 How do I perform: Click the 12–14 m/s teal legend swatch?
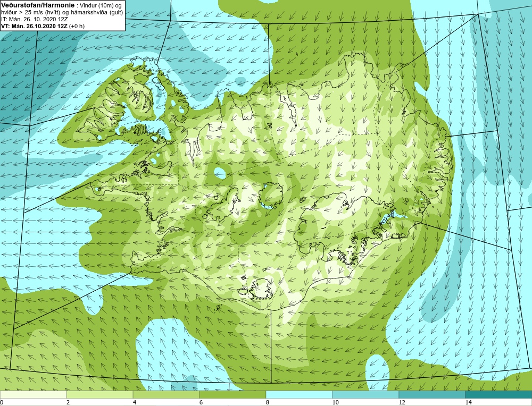pyautogui.click(x=432, y=394)
